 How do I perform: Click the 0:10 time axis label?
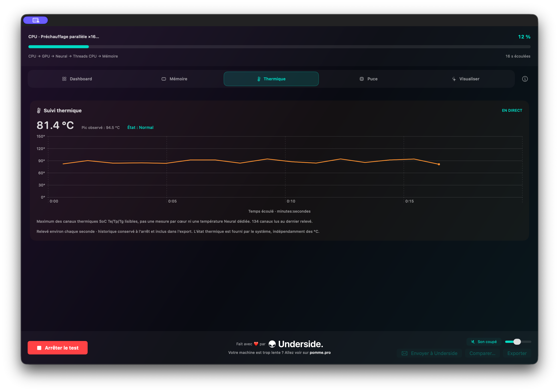click(291, 201)
